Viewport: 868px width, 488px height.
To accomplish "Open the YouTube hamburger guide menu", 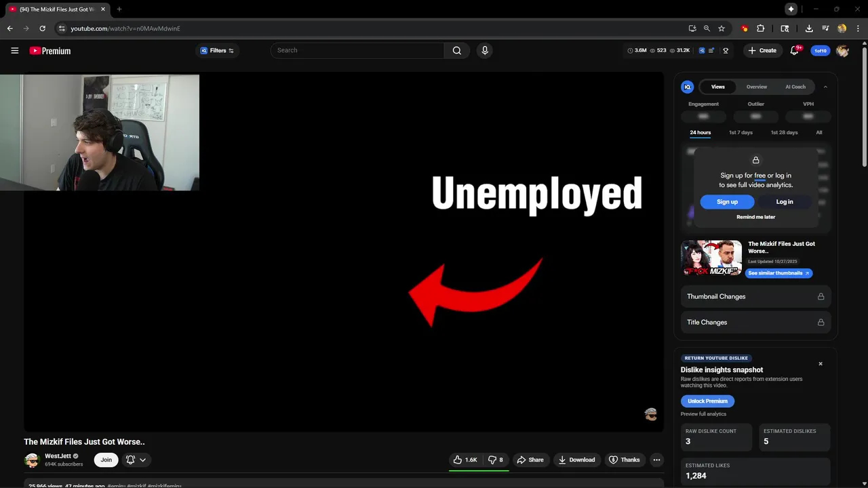I will click(x=14, y=50).
